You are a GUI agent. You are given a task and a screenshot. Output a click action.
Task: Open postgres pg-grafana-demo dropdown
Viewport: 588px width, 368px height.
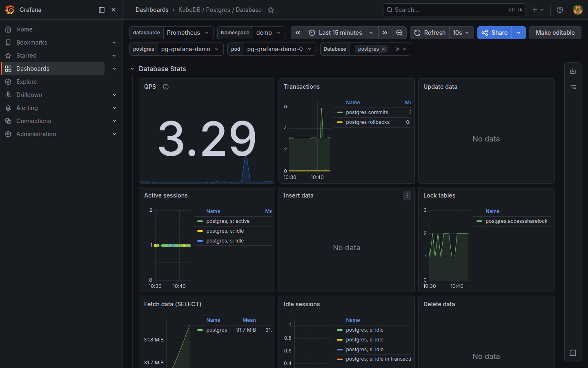click(190, 49)
